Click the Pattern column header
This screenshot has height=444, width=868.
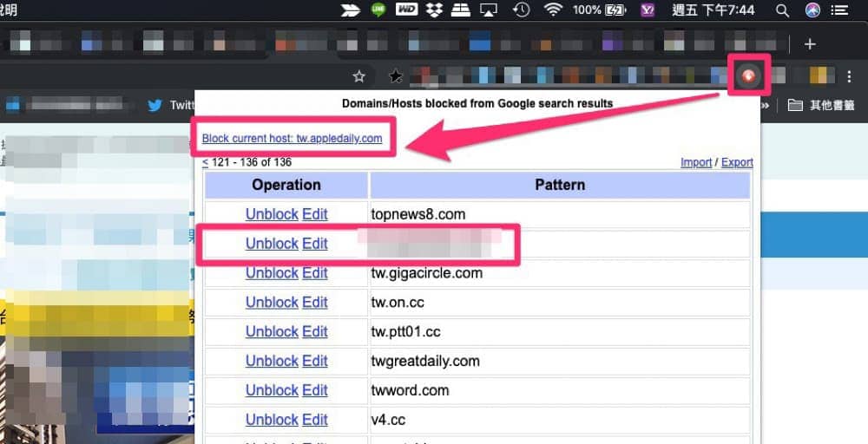coord(560,185)
